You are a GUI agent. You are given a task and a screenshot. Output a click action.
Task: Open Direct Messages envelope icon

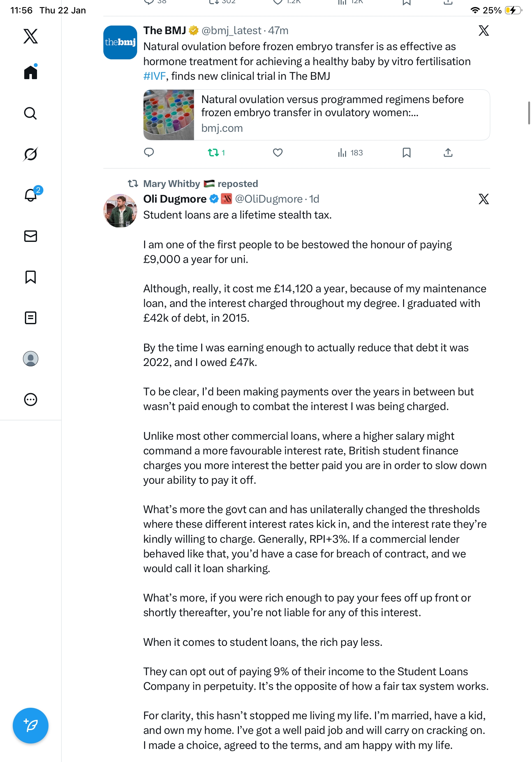click(31, 236)
